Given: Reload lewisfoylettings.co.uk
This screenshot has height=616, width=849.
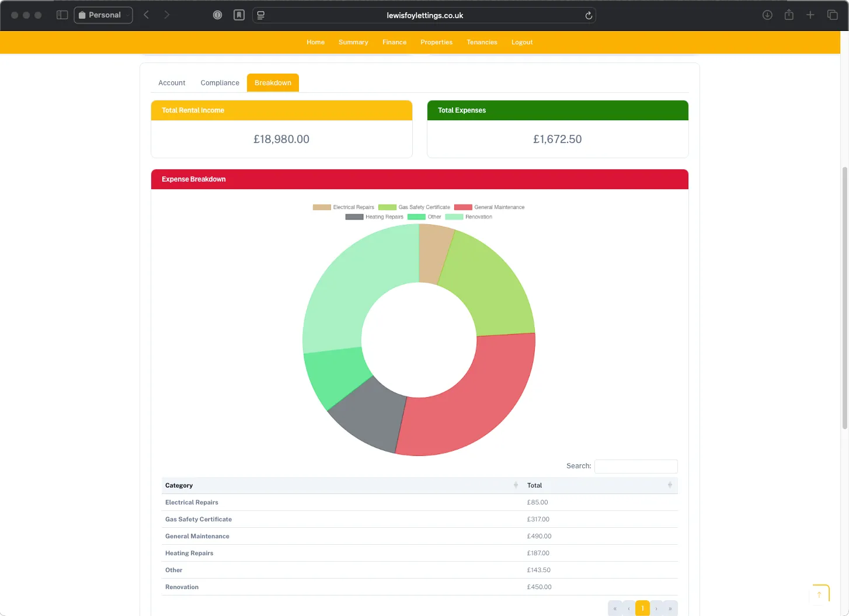Looking at the screenshot, I should [589, 15].
